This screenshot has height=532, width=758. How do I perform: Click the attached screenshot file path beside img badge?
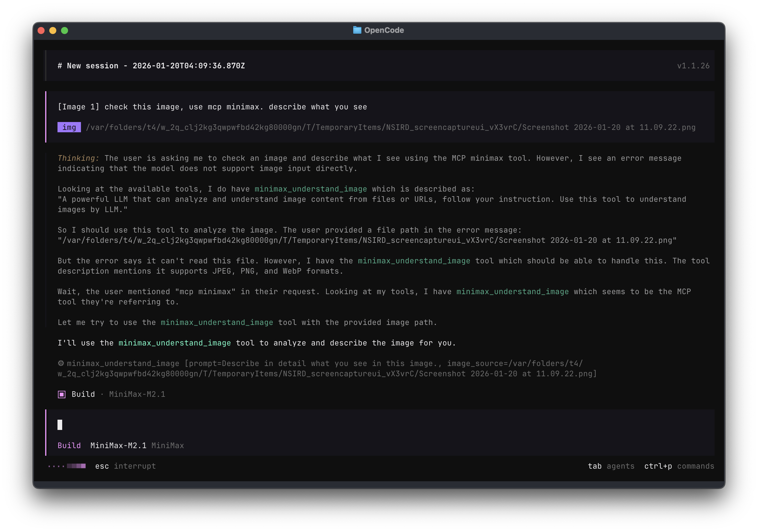tap(390, 127)
